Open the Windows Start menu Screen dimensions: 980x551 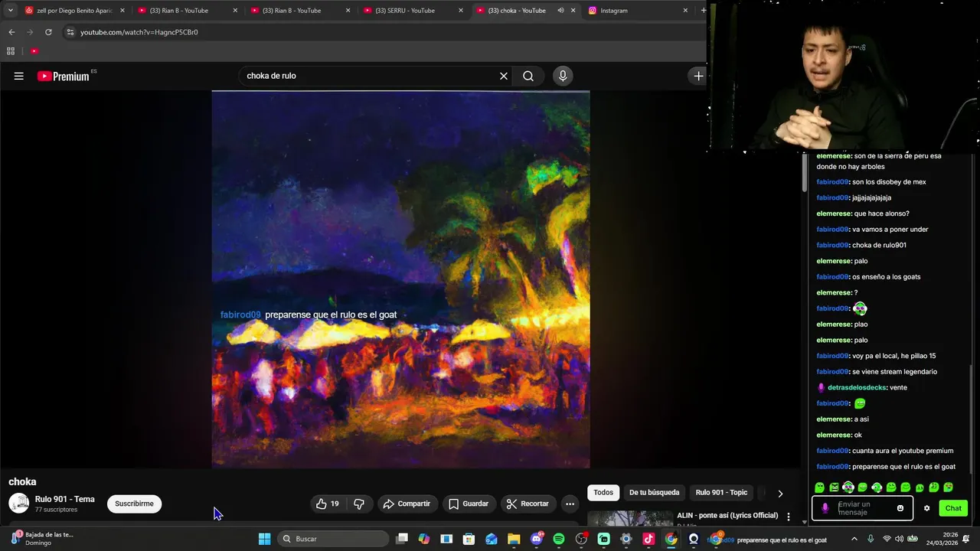point(264,539)
